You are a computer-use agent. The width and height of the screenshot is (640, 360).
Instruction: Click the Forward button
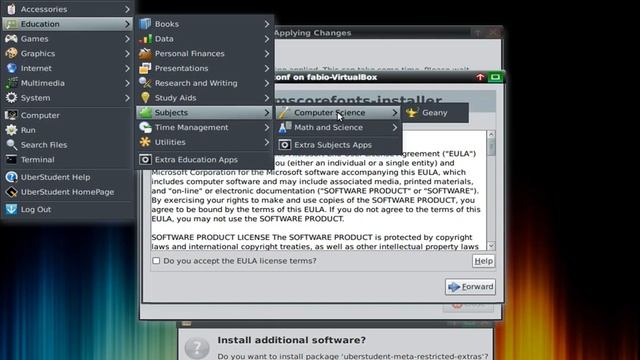click(x=471, y=287)
